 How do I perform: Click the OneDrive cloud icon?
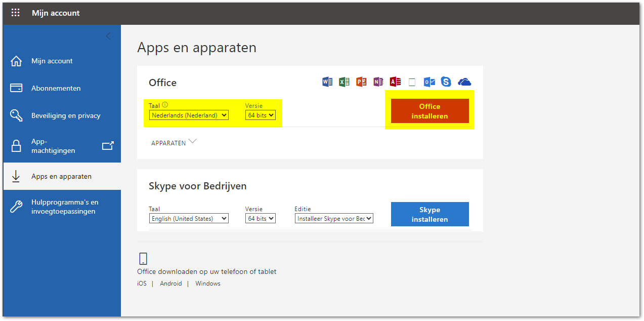[464, 82]
